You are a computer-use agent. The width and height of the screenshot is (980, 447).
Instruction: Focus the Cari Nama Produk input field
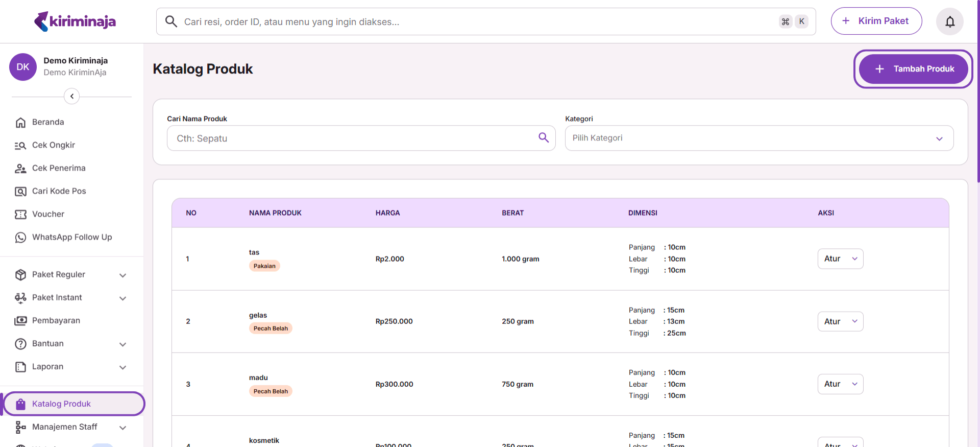click(352, 138)
